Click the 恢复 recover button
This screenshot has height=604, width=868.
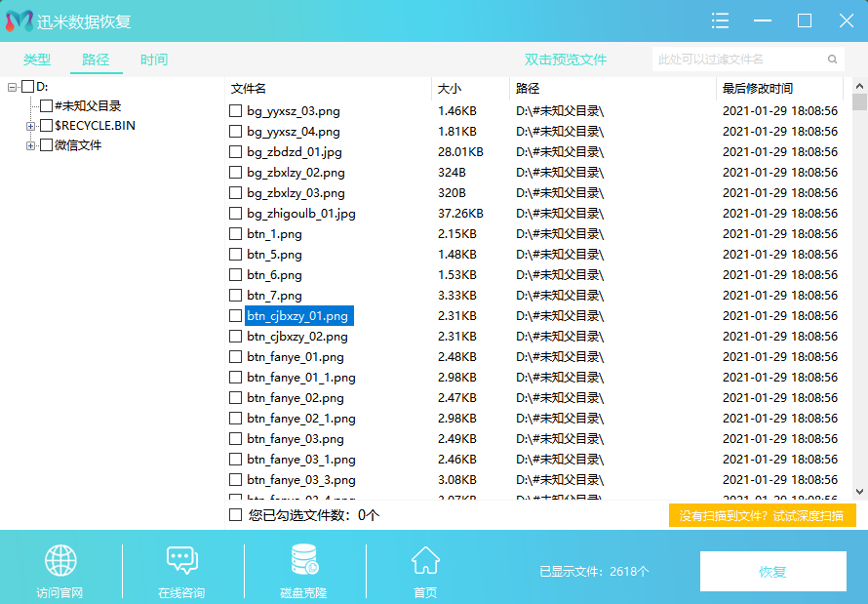pyautogui.click(x=772, y=572)
